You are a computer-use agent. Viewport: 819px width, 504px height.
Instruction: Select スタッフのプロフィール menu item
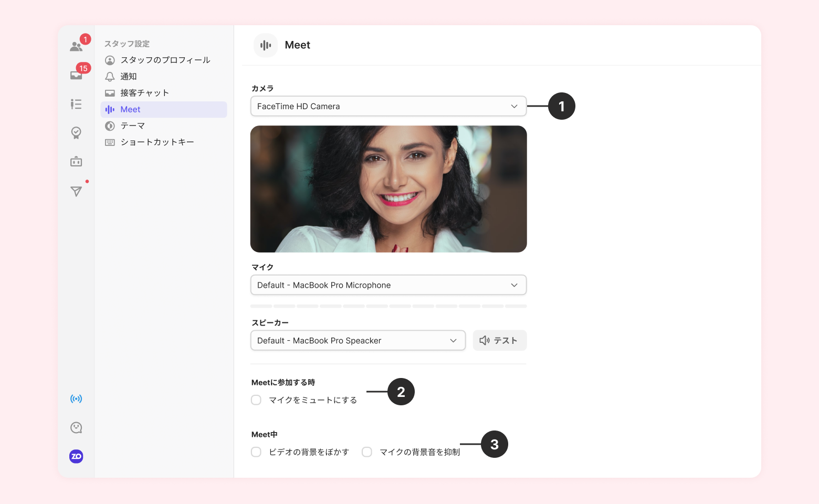164,60
